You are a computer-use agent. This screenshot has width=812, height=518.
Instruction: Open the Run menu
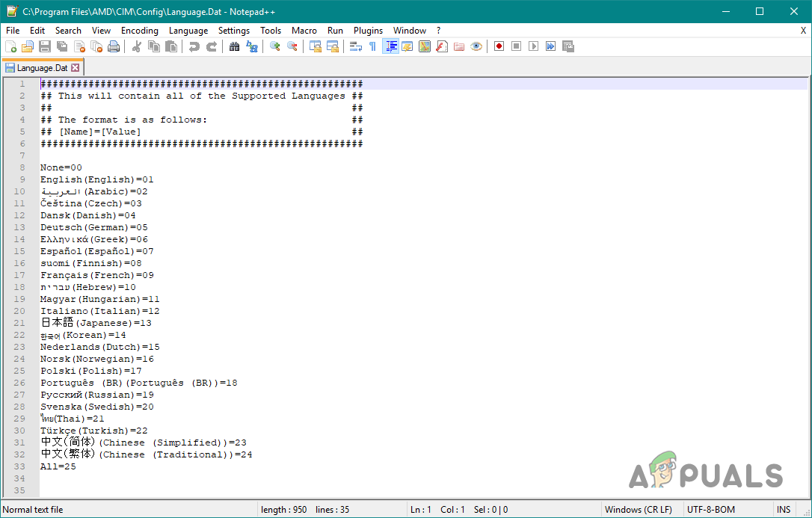[x=336, y=31]
